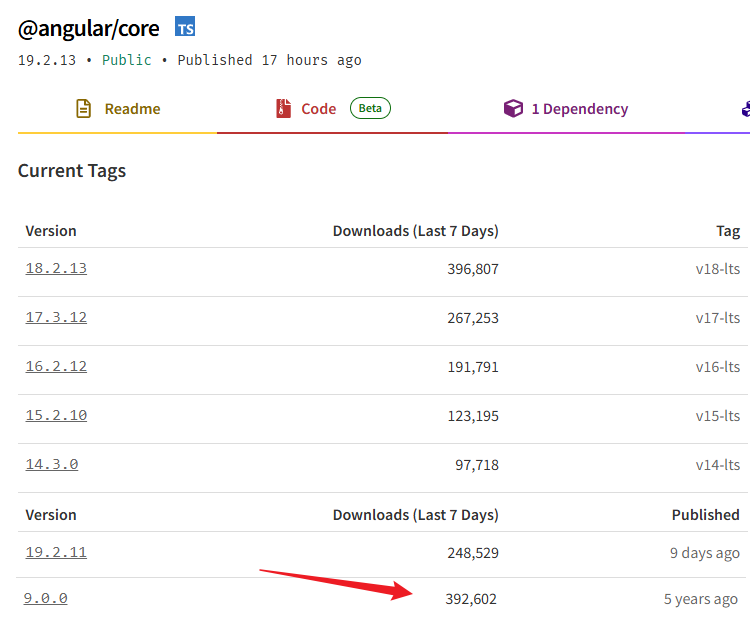Click the Readme document icon
750x619 pixels.
coord(84,109)
